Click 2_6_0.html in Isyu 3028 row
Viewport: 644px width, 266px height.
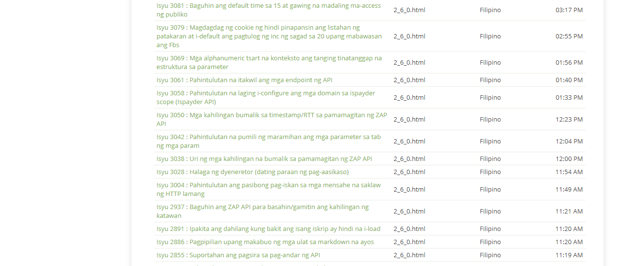409,172
